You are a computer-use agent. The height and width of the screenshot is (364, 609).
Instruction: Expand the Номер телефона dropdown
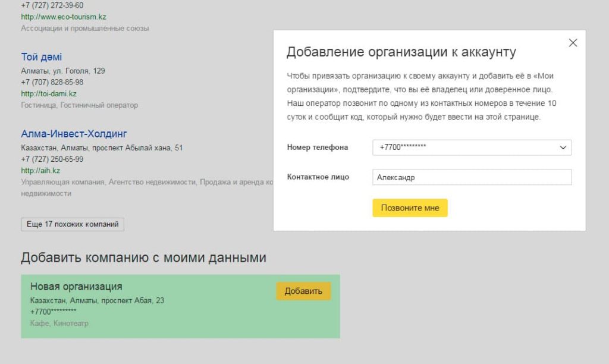pos(563,148)
